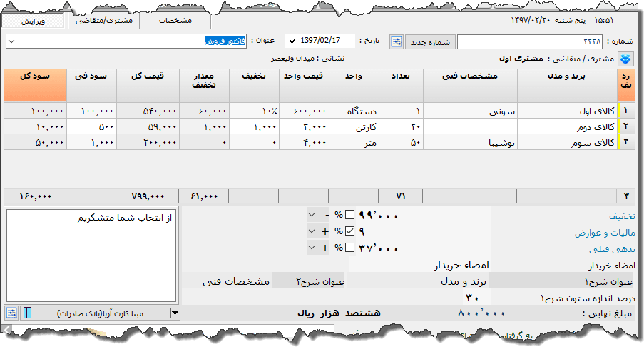This screenshot has height=347, width=644.
Task: Click the minus sign on the discount row
Action: (325, 215)
